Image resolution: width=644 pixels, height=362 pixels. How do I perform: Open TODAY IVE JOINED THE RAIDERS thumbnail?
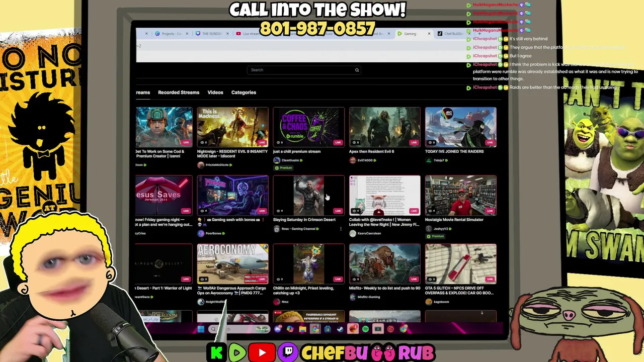click(x=460, y=127)
